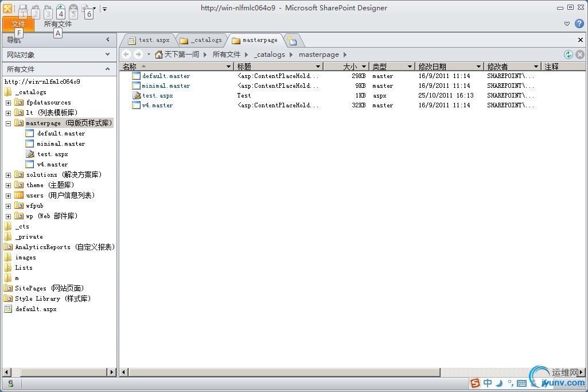The height and width of the screenshot is (392, 588).
Task: Collapse the 所有文件 section
Action: [x=108, y=69]
